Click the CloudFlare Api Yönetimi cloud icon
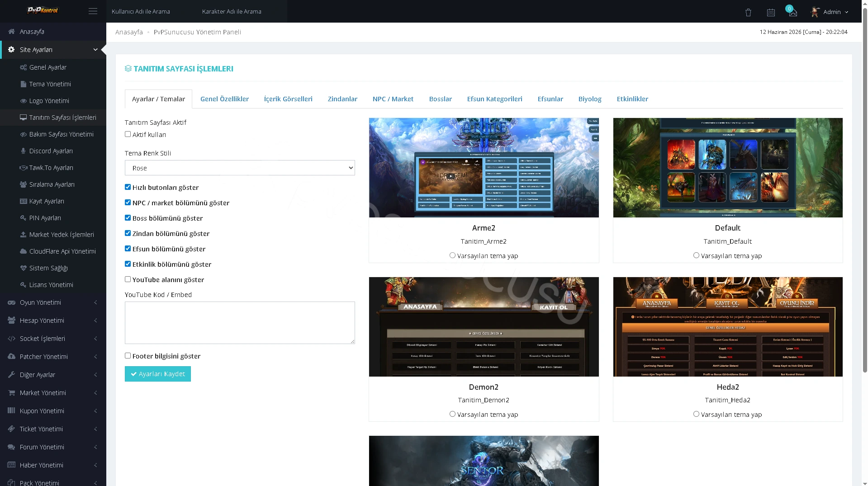868x486 pixels. click(24, 251)
